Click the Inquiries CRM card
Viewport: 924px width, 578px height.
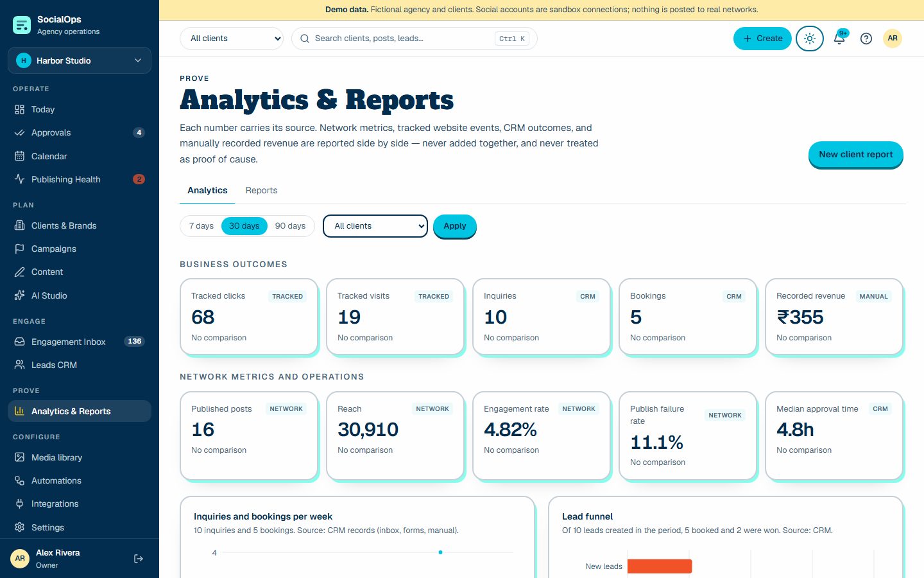click(x=542, y=317)
